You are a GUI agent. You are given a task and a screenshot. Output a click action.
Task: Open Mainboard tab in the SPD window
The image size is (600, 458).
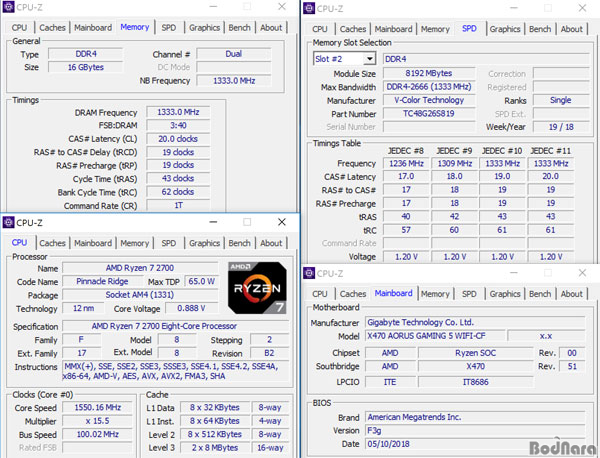tap(393, 29)
